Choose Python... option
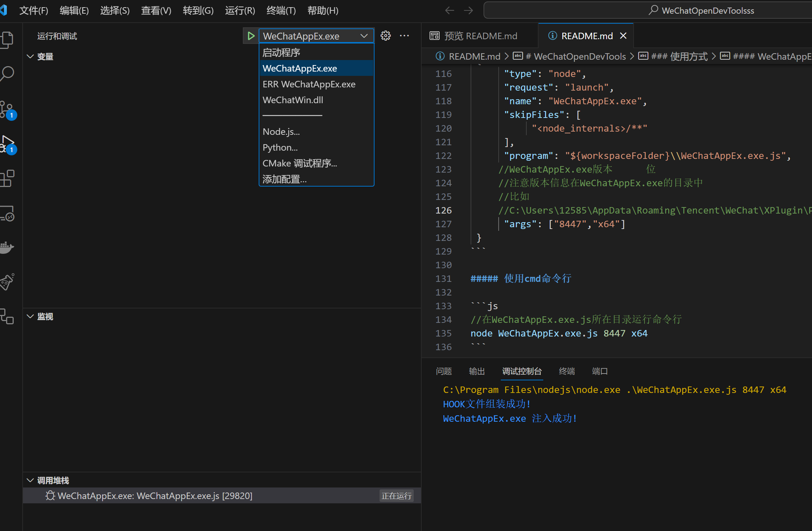The width and height of the screenshot is (812, 531). tap(316, 147)
